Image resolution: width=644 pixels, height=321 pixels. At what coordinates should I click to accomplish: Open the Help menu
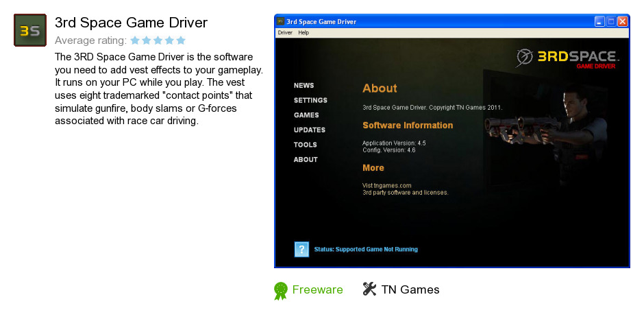tap(304, 32)
